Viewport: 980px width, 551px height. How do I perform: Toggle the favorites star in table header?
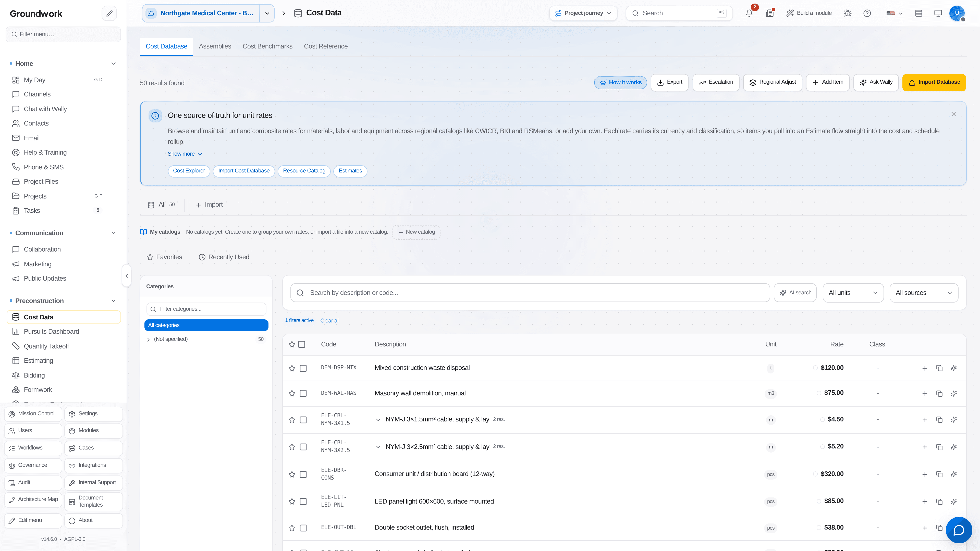coord(292,344)
